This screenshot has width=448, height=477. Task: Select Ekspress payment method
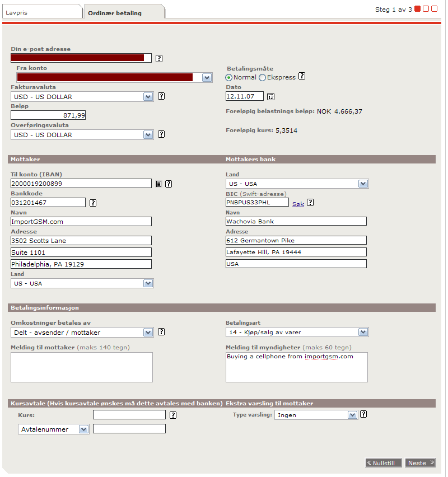tap(262, 78)
